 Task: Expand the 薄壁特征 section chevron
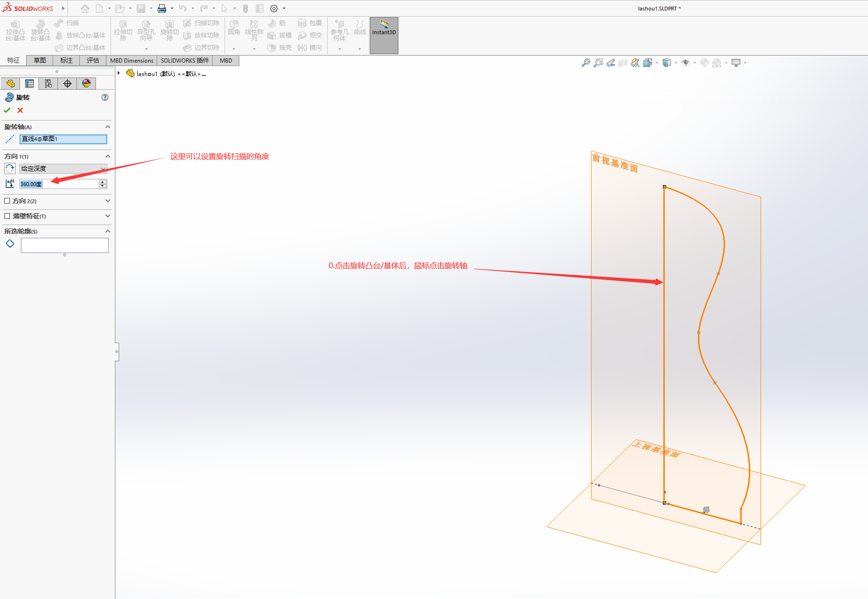tap(108, 216)
